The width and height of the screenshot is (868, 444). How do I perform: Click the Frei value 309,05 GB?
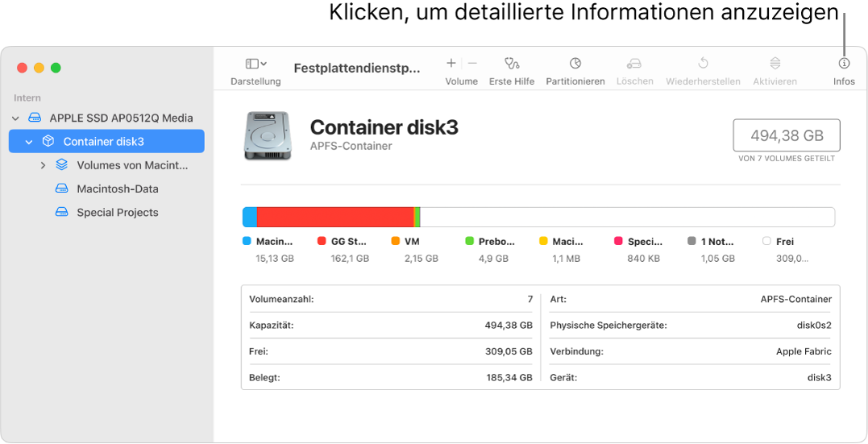pyautogui.click(x=509, y=351)
